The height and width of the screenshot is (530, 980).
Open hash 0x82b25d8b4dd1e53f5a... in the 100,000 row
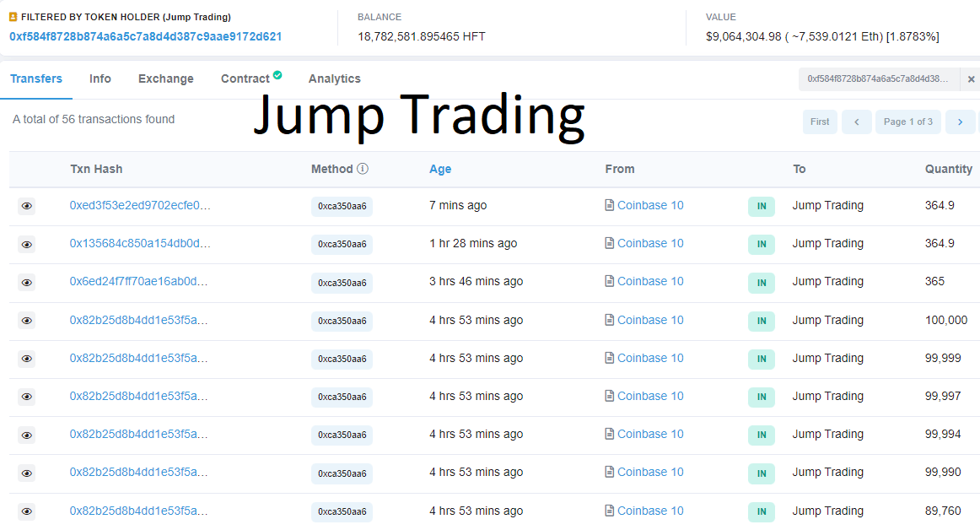pos(139,321)
